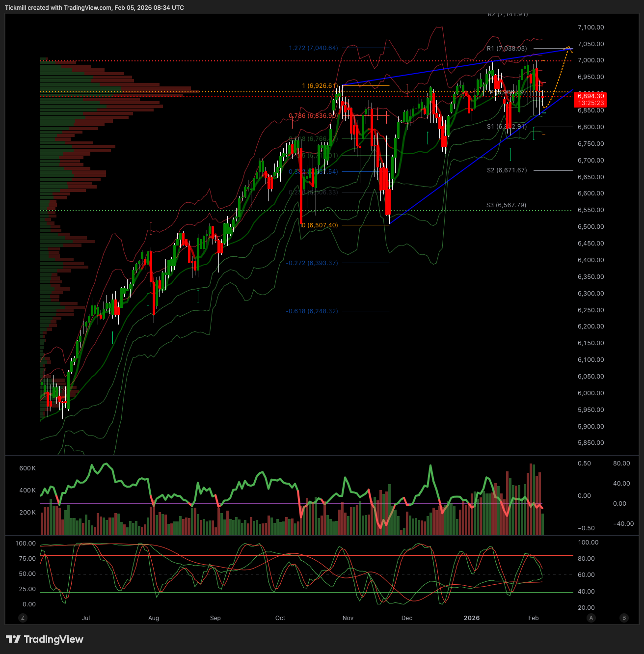Select the red 6,894.30 current price label
This screenshot has height=654, width=644.
(590, 100)
